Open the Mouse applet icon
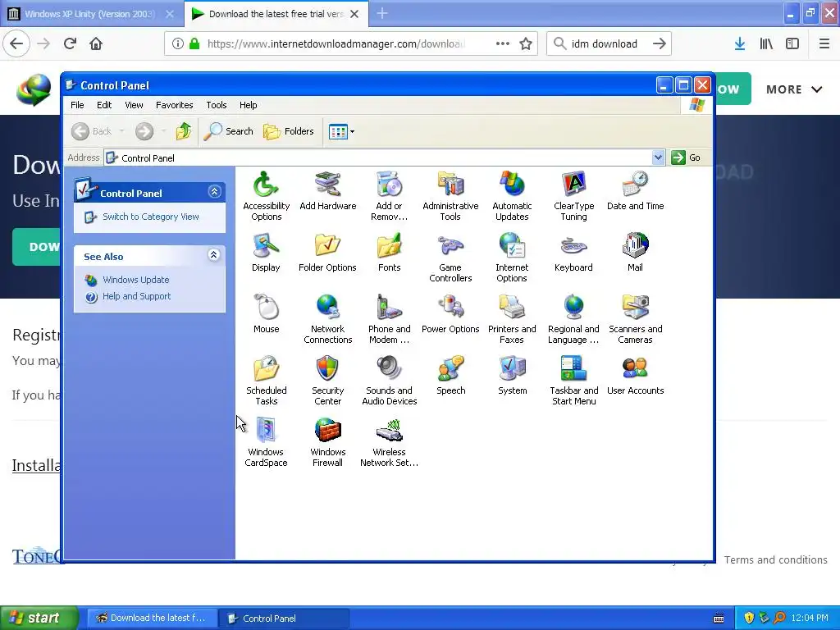This screenshot has height=630, width=840. coord(266,314)
